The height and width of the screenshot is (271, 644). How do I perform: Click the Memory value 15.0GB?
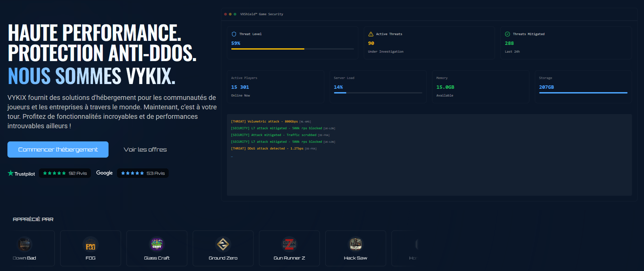pos(445,87)
